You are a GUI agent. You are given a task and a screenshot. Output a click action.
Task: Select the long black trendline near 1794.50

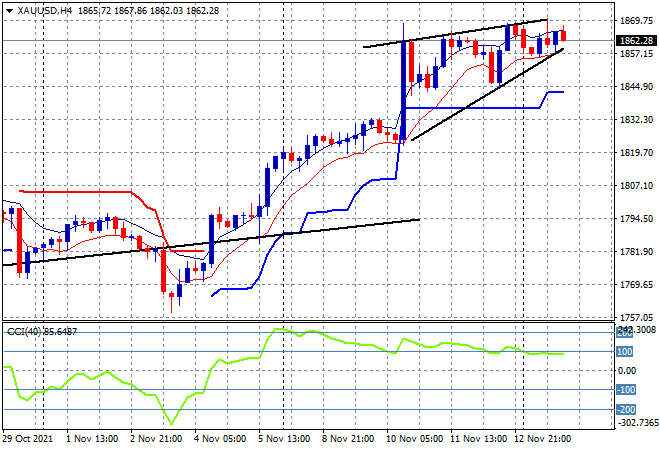point(210,242)
